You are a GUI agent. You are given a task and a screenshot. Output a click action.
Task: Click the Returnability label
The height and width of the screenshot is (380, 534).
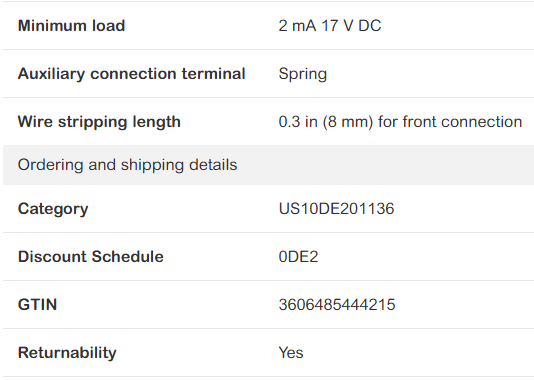[x=67, y=353]
